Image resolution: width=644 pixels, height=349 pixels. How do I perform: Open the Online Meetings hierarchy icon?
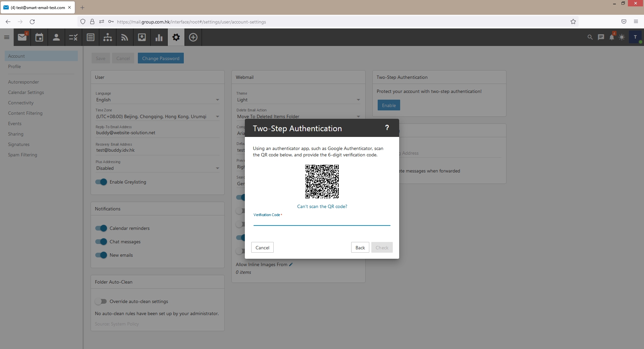[108, 37]
